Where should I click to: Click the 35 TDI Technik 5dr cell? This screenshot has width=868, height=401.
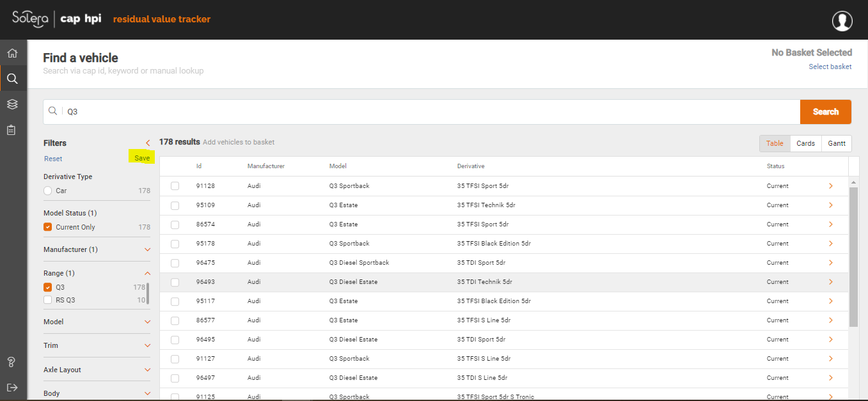[485, 282]
